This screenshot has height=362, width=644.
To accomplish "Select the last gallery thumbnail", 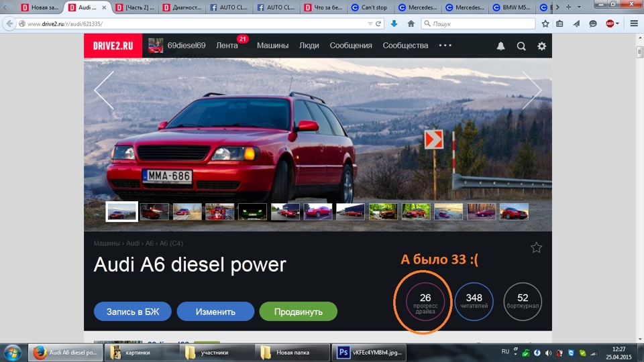I will point(514,212).
